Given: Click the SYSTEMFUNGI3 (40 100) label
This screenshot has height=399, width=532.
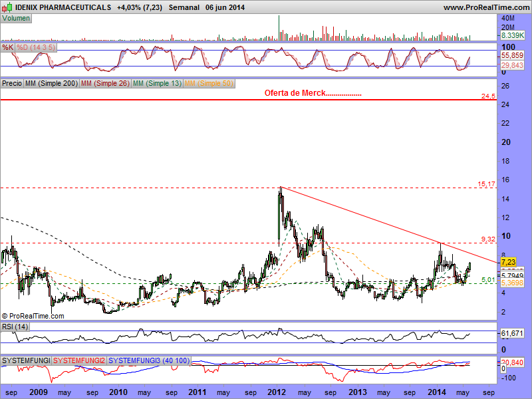Looking at the screenshot, I should pyautogui.click(x=149, y=360).
